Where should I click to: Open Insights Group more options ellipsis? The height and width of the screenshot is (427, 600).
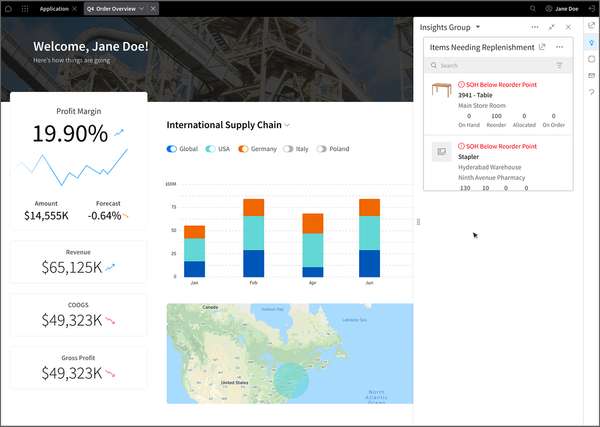tap(535, 27)
